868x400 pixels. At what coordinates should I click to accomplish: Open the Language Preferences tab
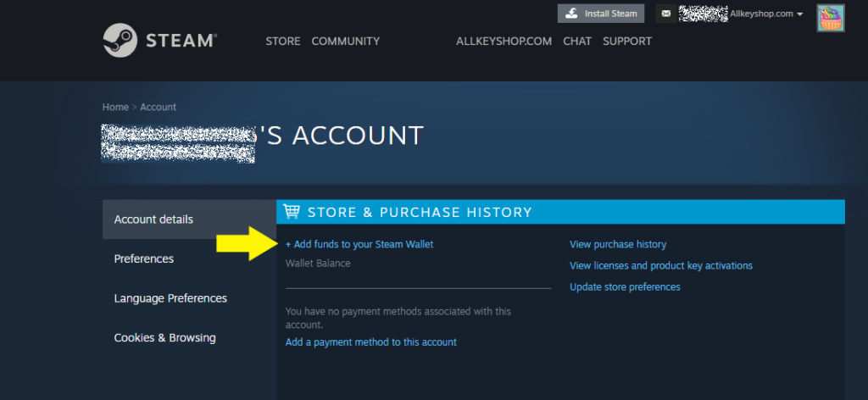[170, 298]
